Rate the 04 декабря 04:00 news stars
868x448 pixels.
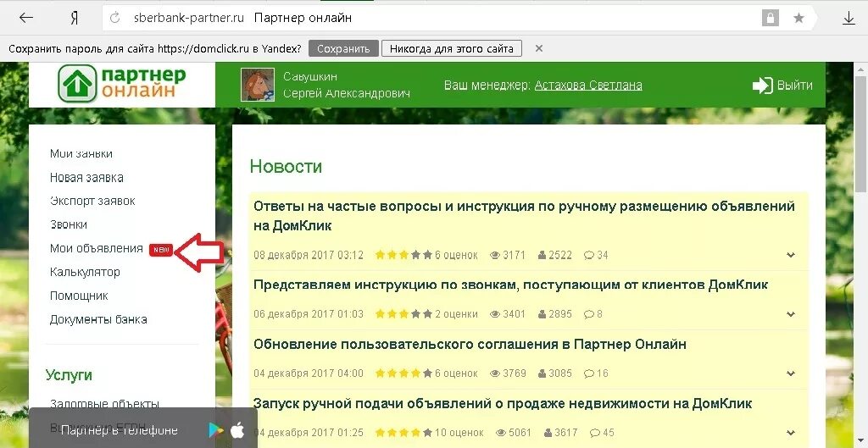tap(403, 373)
